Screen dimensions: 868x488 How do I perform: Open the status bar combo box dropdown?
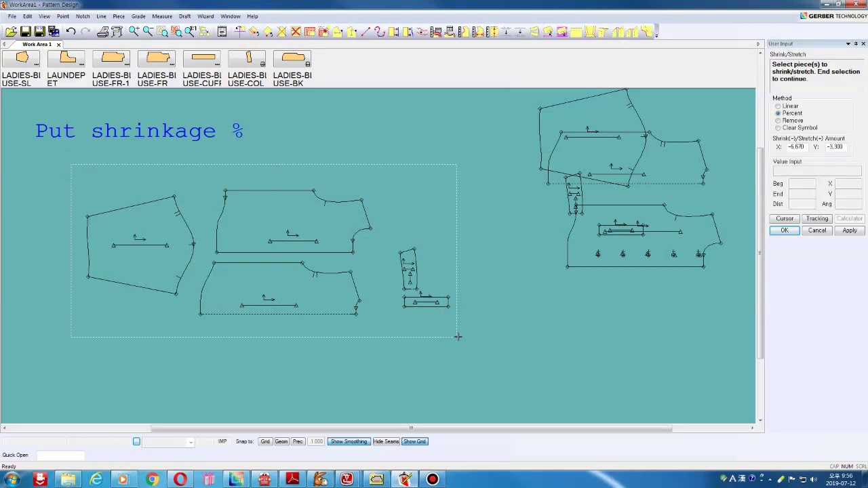point(191,442)
